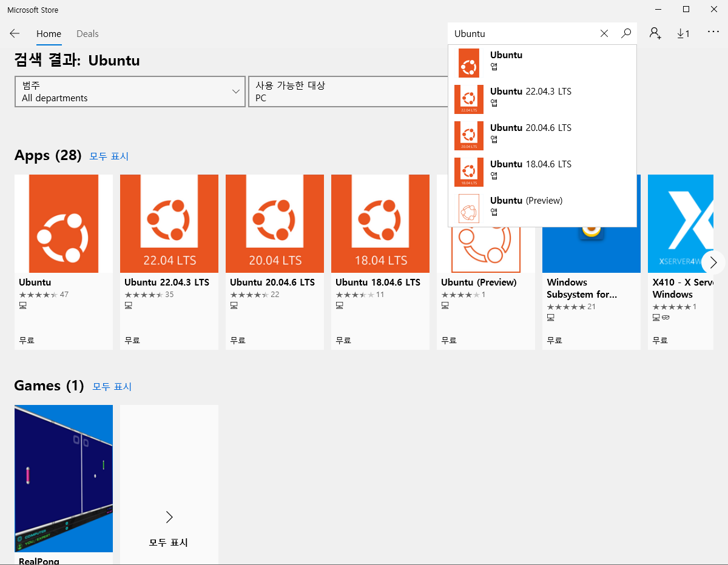Choose Ubuntu 22.04.3 LTS suggestion
The width and height of the screenshot is (728, 565).
click(x=542, y=99)
